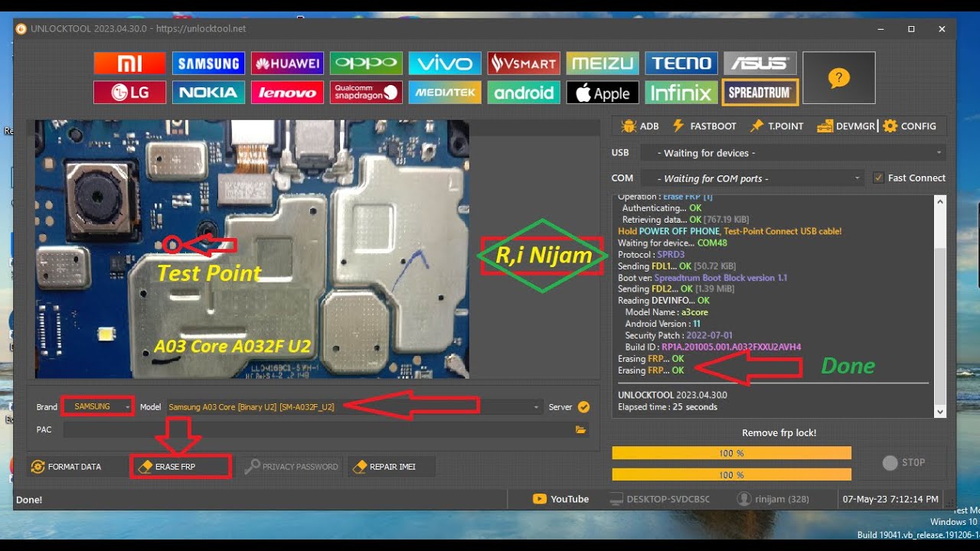Viewport: 980px width, 551px height.
Task: Switch to the ADB tab
Action: [x=640, y=126]
